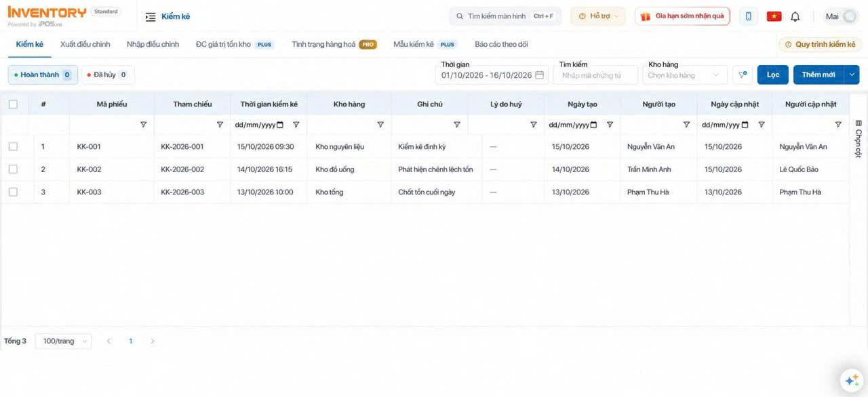The height and width of the screenshot is (397, 868).
Task: Toggle Đã hủy status filter
Action: click(x=108, y=75)
